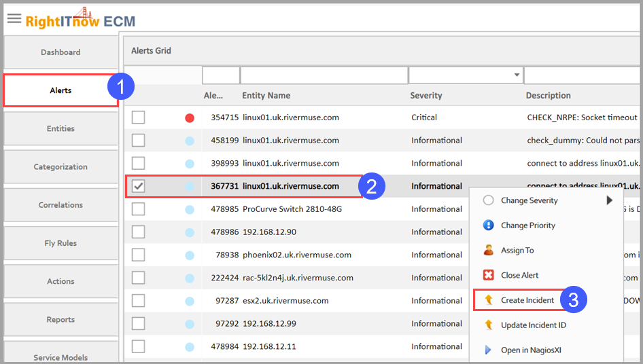Image resolution: width=643 pixels, height=364 pixels.
Task: Sort by Ale... ID column header
Action: coord(213,96)
